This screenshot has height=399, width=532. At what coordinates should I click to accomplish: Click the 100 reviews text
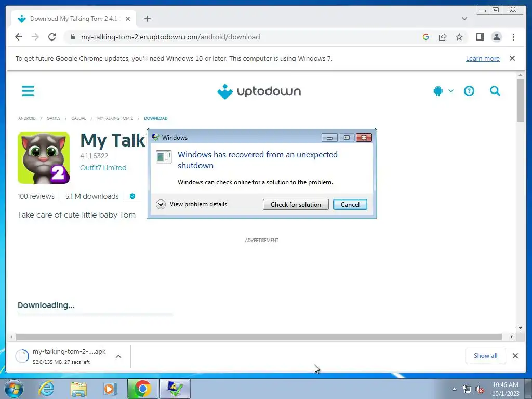click(x=36, y=196)
